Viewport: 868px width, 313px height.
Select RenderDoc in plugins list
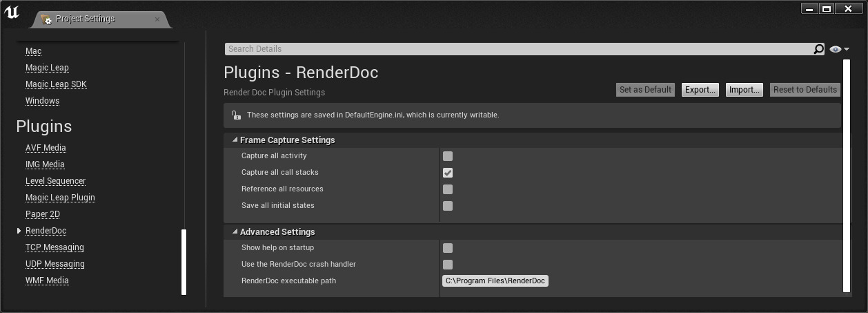click(x=46, y=231)
